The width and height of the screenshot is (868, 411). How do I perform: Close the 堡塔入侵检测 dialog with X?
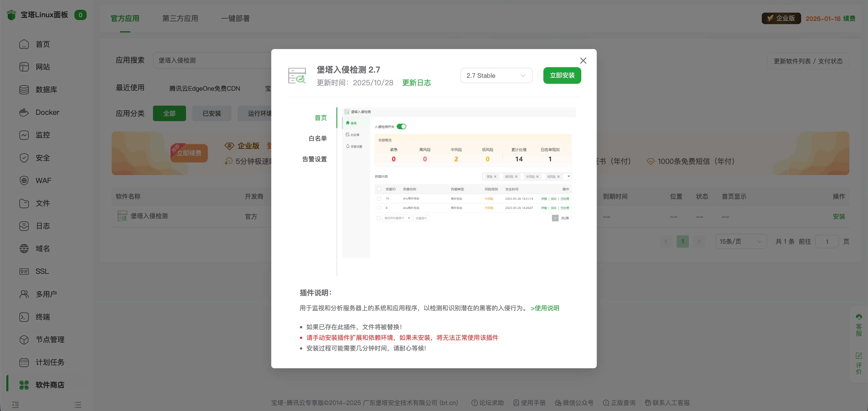click(x=583, y=61)
